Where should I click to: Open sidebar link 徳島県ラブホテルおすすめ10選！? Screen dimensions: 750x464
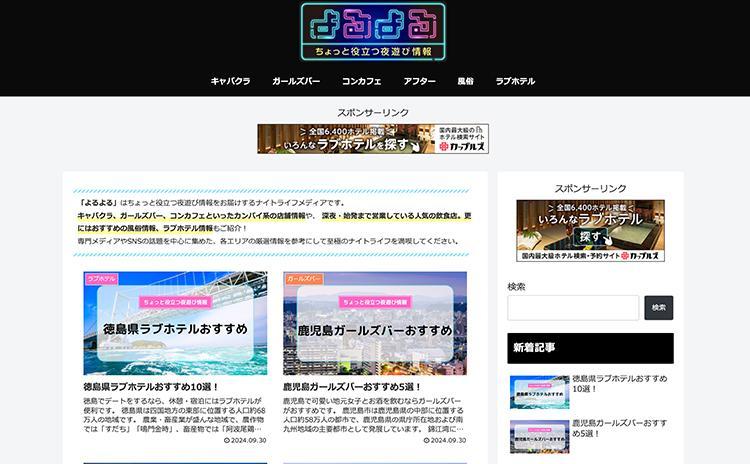[x=620, y=384]
